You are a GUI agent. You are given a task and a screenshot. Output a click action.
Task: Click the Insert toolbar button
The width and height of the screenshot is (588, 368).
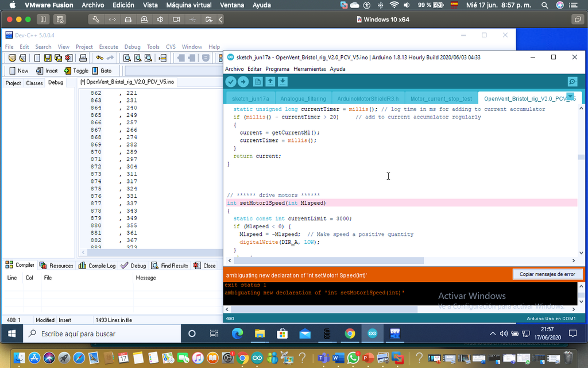47,71
